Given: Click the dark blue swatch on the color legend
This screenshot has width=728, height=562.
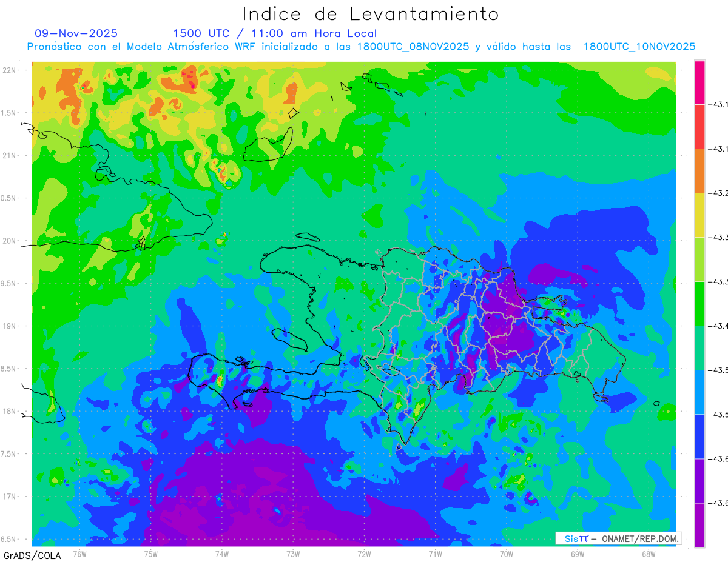Looking at the screenshot, I should (699, 436).
